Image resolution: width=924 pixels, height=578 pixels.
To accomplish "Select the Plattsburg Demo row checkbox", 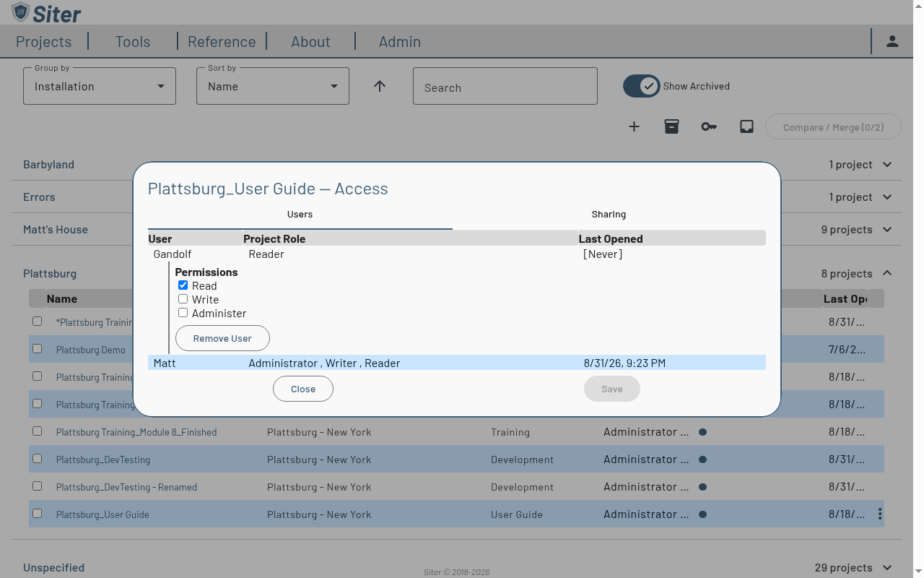I will [38, 349].
